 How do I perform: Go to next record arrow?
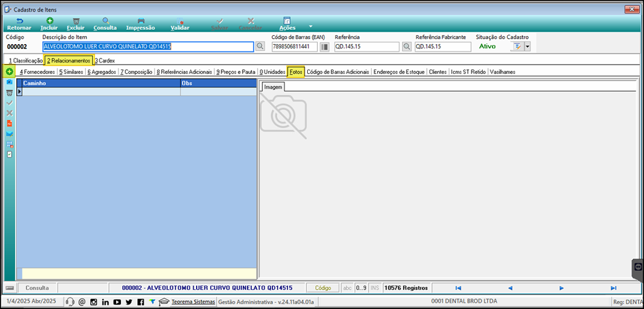click(561, 288)
